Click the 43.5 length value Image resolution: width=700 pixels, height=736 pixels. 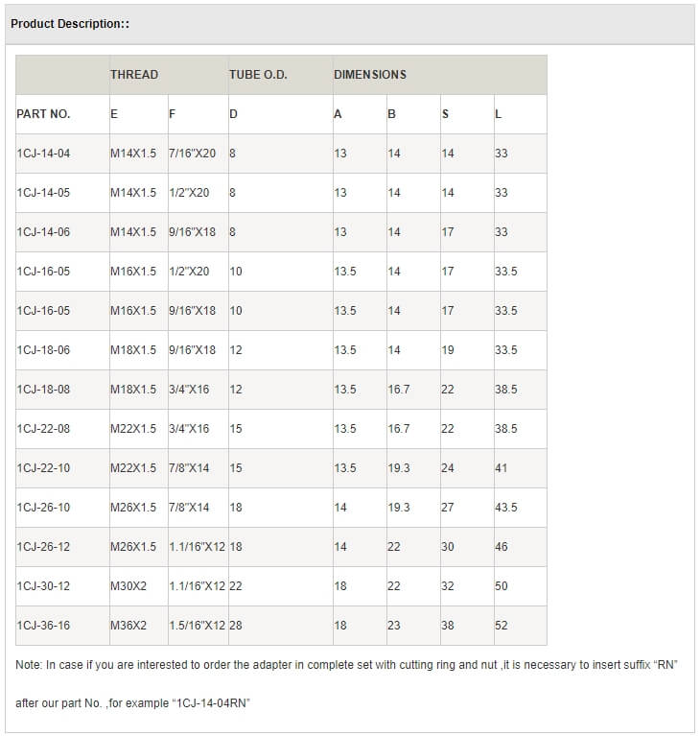point(505,508)
